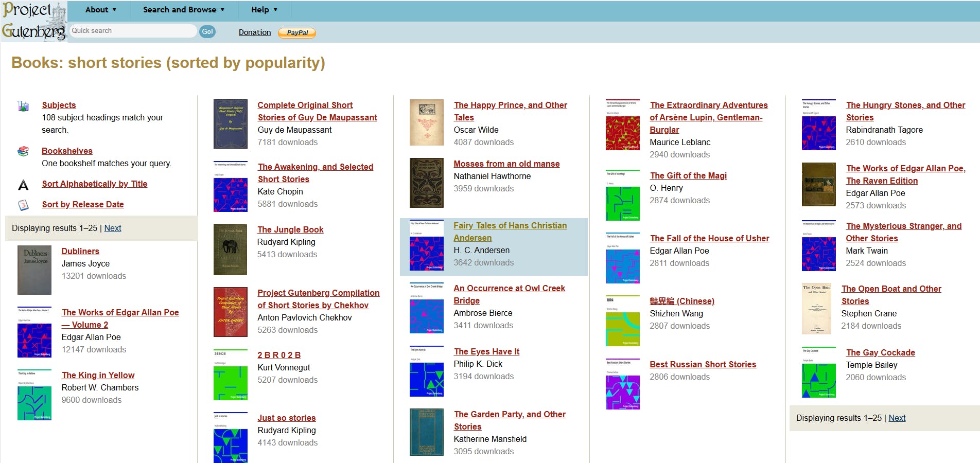Viewport: 980px width, 463px height.
Task: Open 2 B R 0 2 B link
Action: [x=279, y=355]
